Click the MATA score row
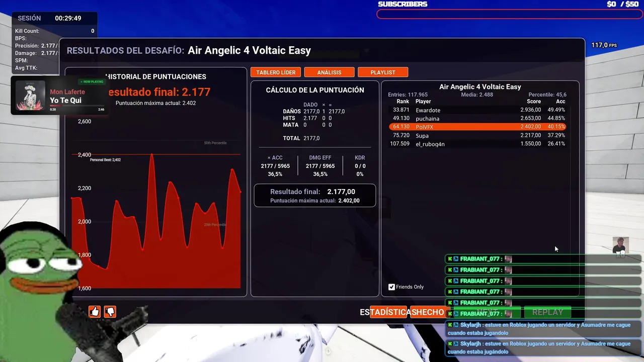 (307, 125)
